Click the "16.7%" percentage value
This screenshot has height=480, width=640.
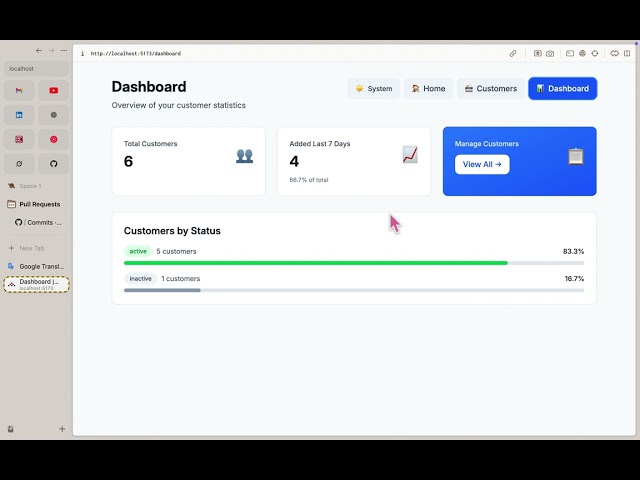[574, 279]
